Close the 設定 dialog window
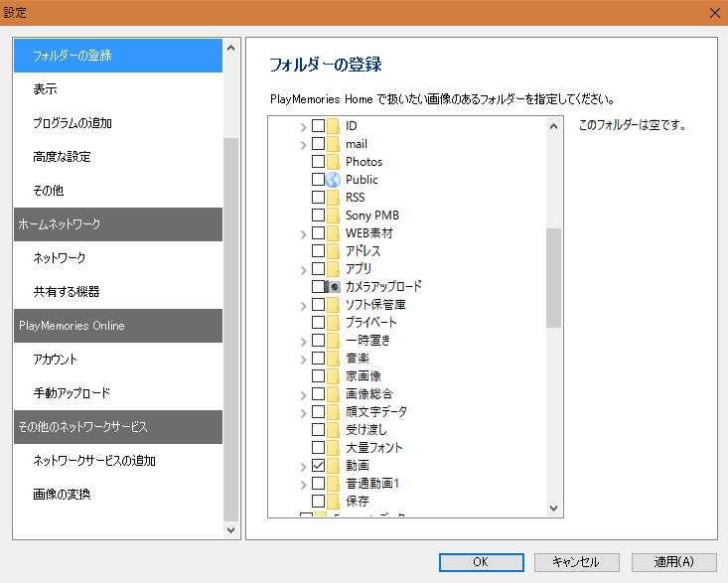Screen dimensions: 728x583 click(x=715, y=13)
